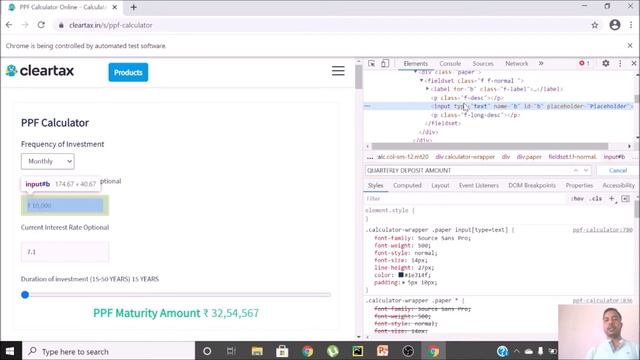Show more DevTools tabs chevron
Viewport: 640px width, 360px height.
pyautogui.click(x=541, y=63)
